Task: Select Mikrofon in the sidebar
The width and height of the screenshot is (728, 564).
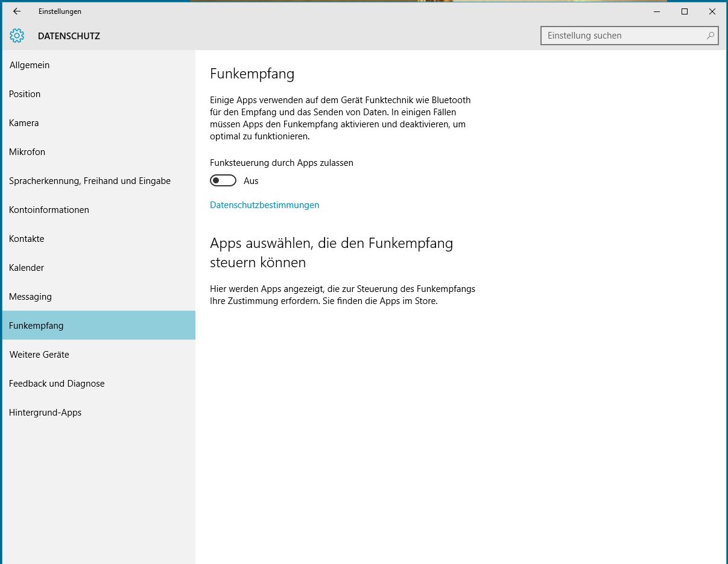Action: [99, 152]
